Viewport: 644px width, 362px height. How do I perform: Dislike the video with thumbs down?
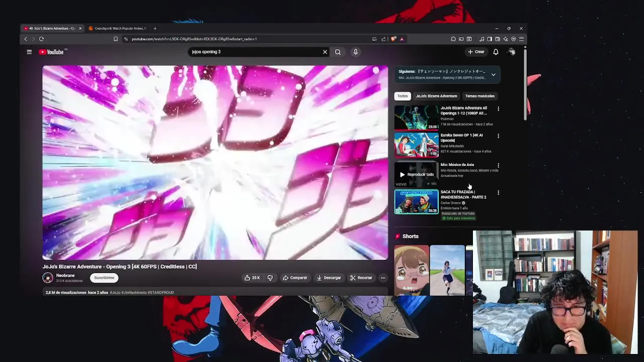tap(270, 278)
